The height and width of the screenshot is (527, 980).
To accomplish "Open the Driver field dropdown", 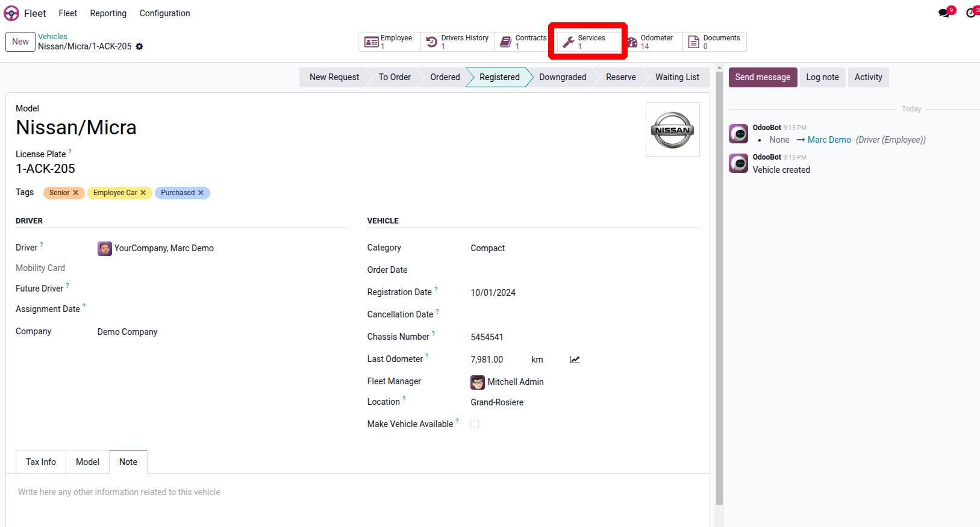I will [x=223, y=248].
